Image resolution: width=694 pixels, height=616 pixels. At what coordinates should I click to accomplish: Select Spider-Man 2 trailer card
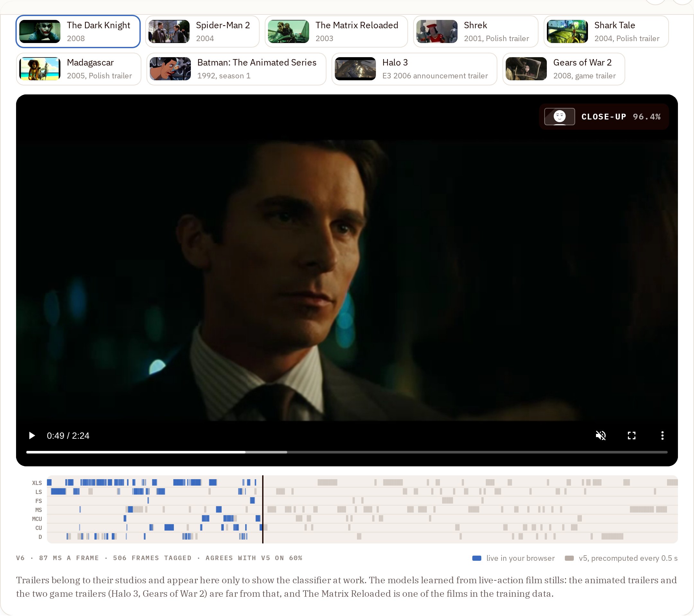[x=202, y=31]
